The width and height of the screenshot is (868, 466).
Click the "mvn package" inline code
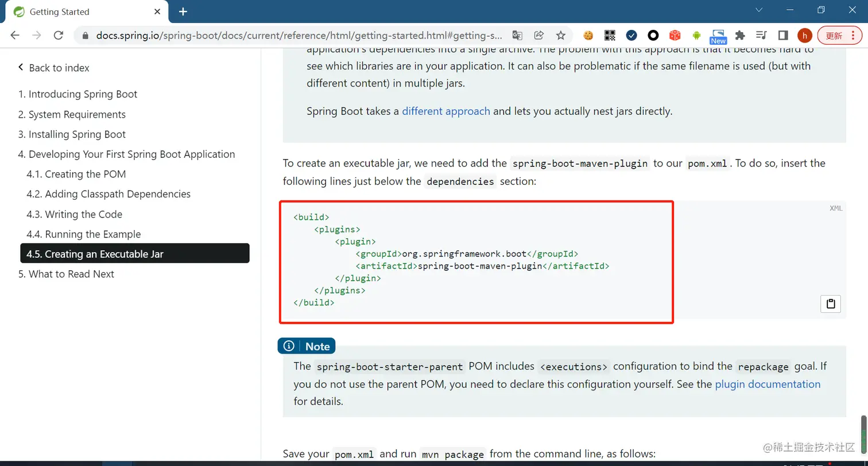(452, 455)
